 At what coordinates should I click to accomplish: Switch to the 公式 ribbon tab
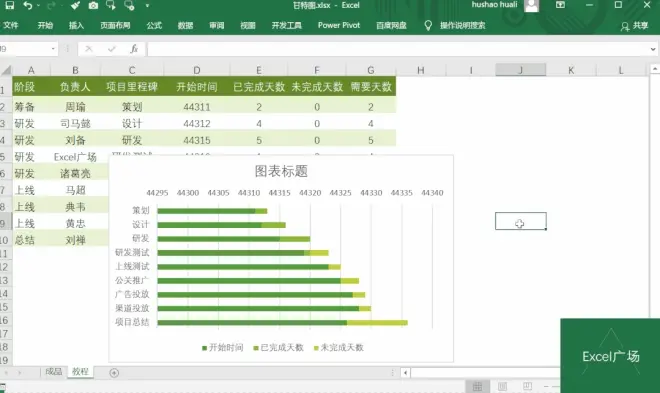pyautogui.click(x=154, y=25)
